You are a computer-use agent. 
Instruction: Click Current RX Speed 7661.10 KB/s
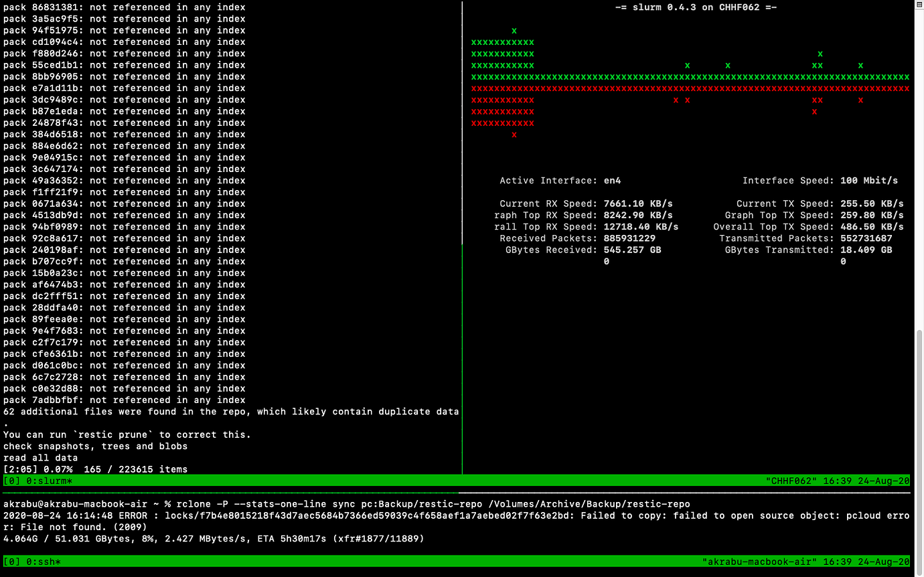coord(638,203)
